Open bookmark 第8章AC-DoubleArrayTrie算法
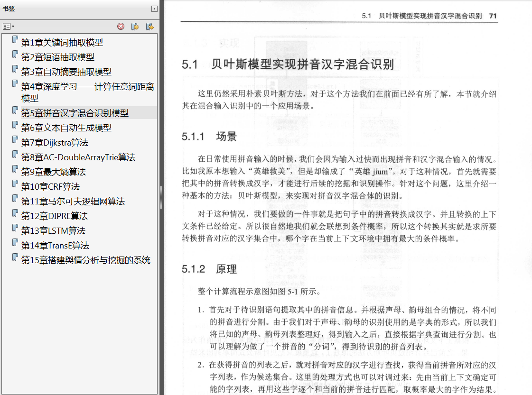This screenshot has width=532, height=395. [x=78, y=157]
